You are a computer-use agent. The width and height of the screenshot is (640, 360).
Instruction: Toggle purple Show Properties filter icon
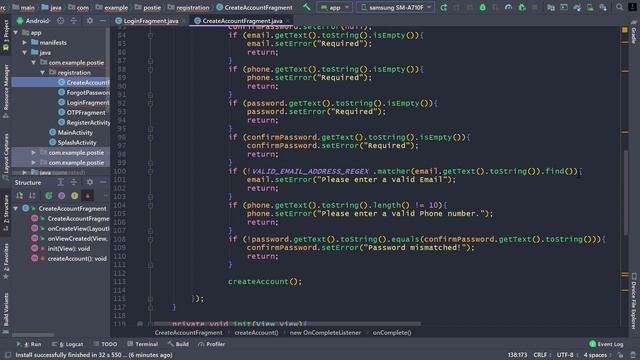pos(61,196)
